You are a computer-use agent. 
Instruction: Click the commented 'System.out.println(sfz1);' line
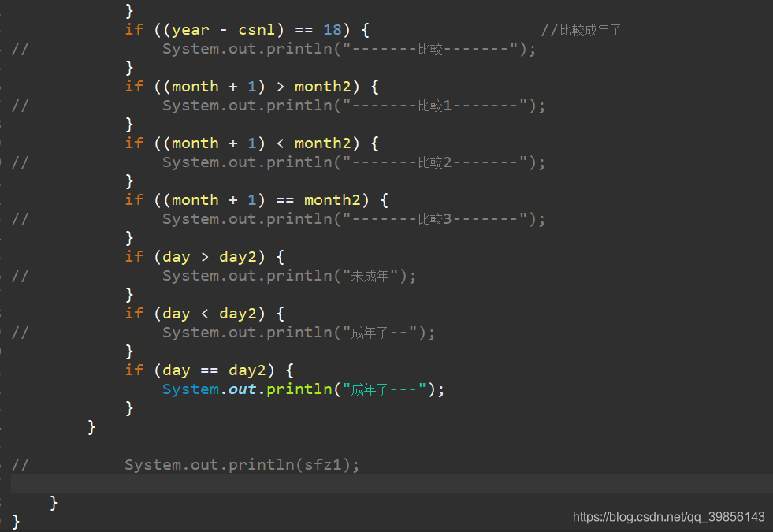point(242,465)
